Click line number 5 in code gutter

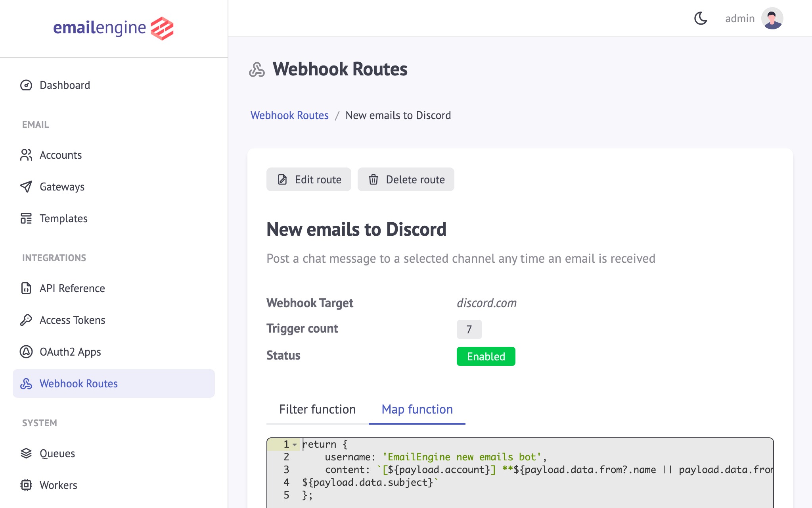[286, 495]
